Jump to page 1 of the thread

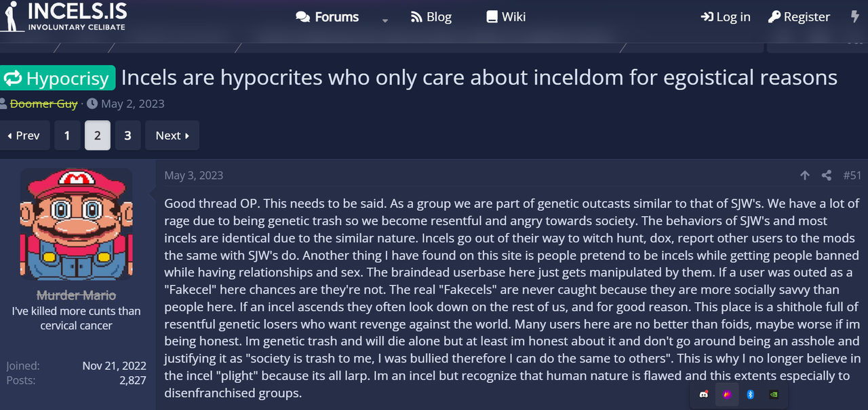coord(67,136)
